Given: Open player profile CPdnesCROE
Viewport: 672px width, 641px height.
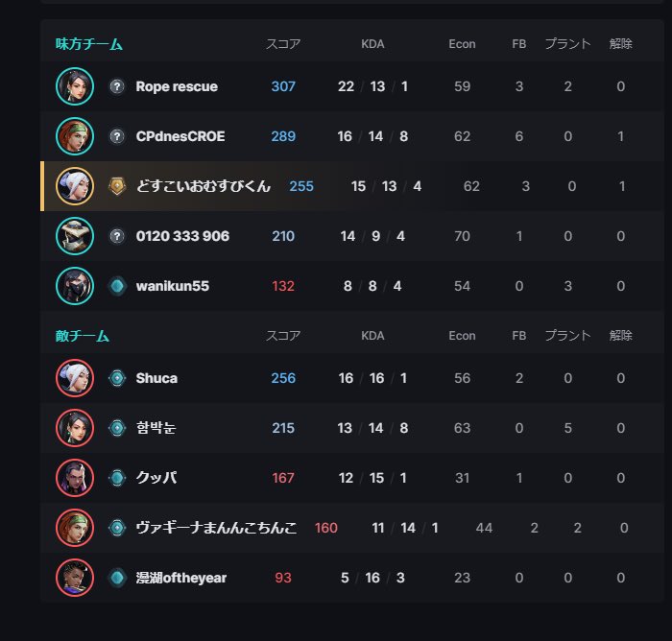Looking at the screenshot, I should (180, 136).
